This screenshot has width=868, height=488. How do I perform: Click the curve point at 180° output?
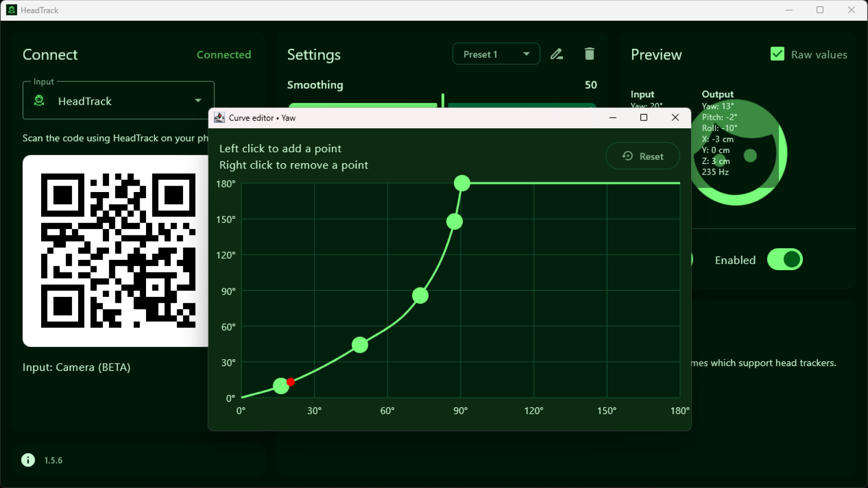462,183
